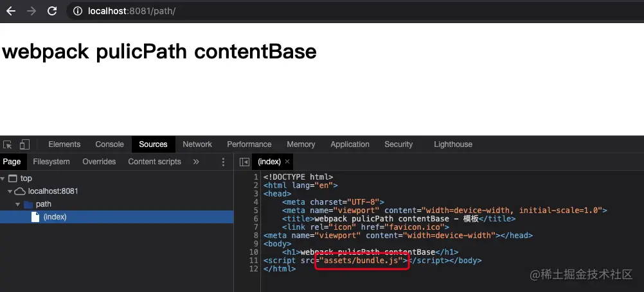644x292 pixels.
Task: Reload the page with the refresh icon
Action: pyautogui.click(x=52, y=11)
